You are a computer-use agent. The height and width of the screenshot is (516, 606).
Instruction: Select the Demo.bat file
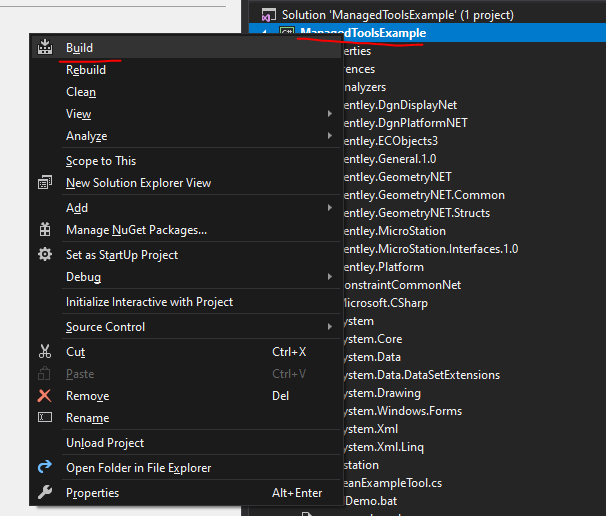tap(370, 501)
